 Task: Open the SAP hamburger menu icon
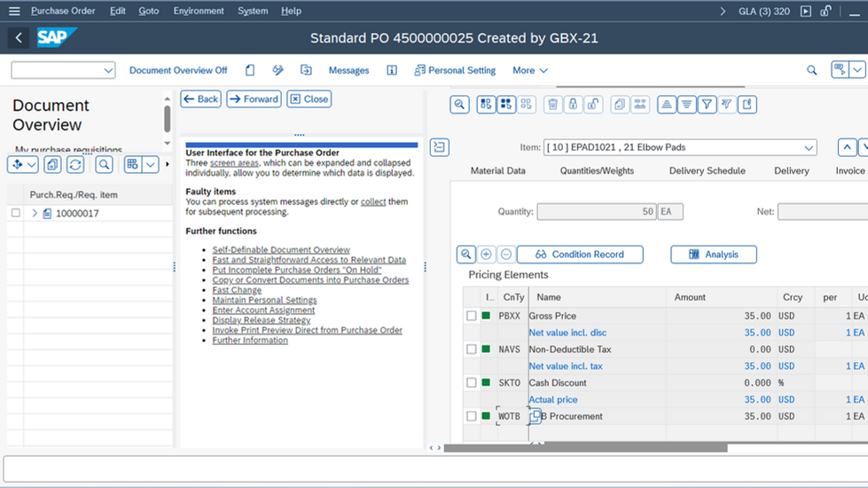pyautogui.click(x=14, y=11)
